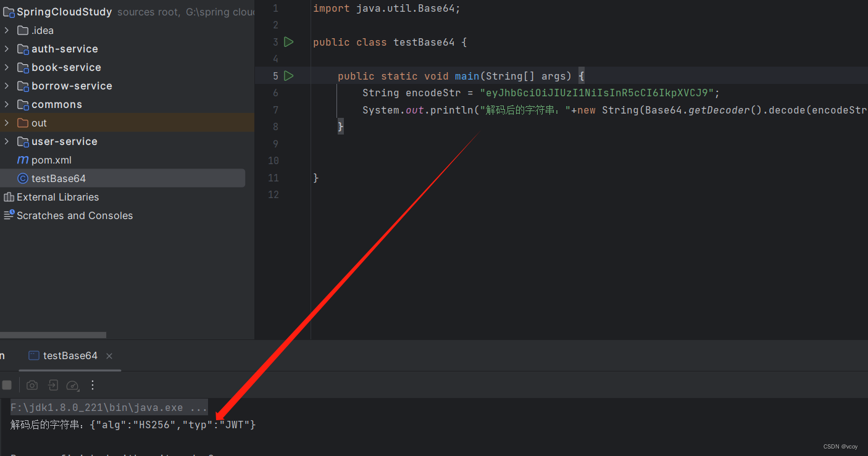Click the 'sources root' label beside SpringCloudStudy

(148, 12)
